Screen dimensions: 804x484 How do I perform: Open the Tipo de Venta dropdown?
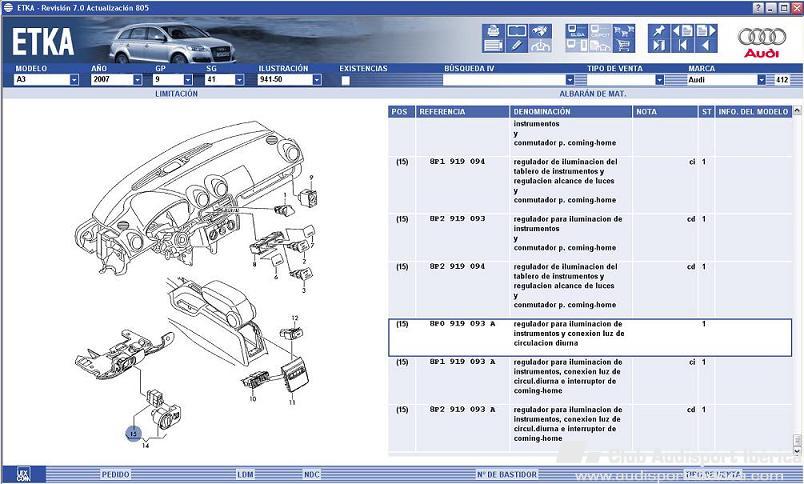pos(660,80)
